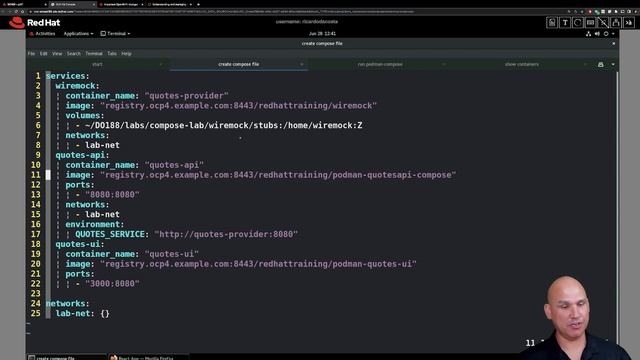Image resolution: width=640 pixels, height=360 pixels.
Task: Click 'services:' on line 1
Action: [67, 76]
